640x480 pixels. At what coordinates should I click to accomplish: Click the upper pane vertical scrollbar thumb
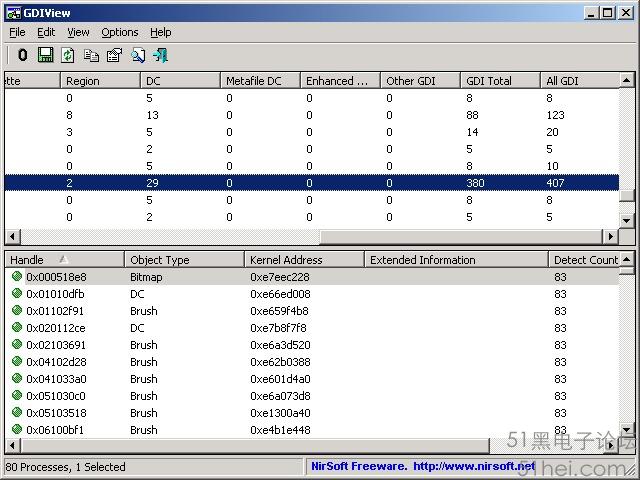pyautogui.click(x=627, y=195)
